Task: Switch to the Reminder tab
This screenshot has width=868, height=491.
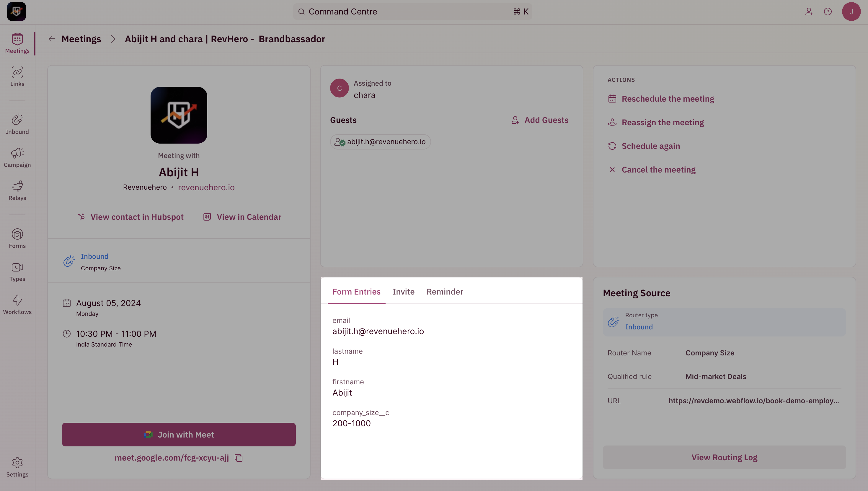Action: [x=445, y=292]
